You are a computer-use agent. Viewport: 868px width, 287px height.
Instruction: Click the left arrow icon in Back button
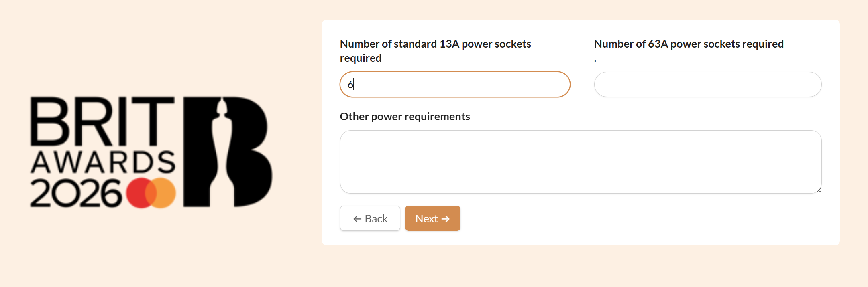(x=358, y=218)
